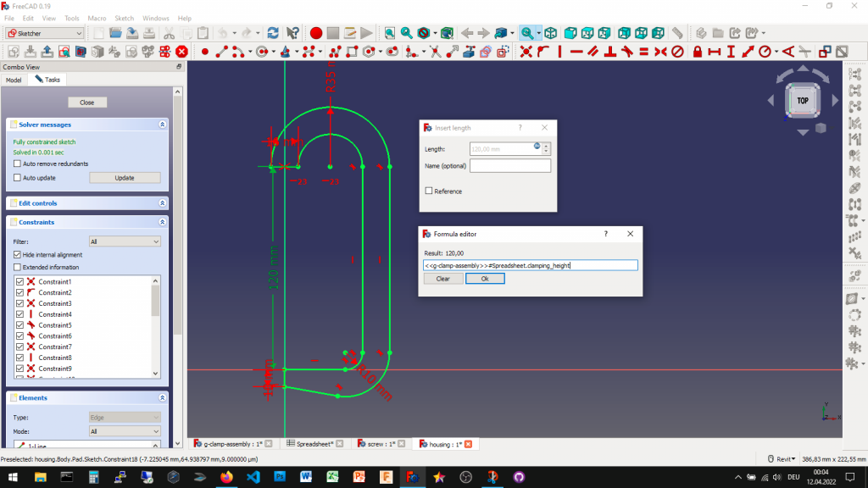Uncheck the Constraint9 checkbox
868x488 pixels.
pyautogui.click(x=20, y=369)
